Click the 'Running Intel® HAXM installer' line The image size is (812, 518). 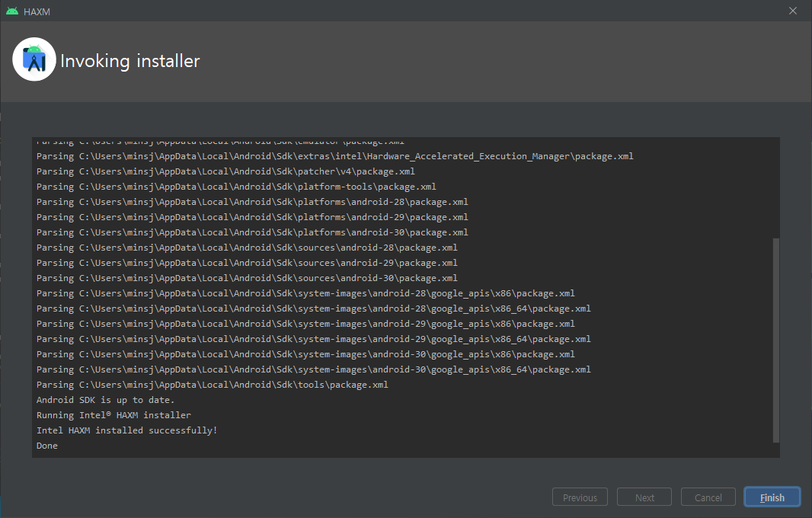click(x=113, y=415)
